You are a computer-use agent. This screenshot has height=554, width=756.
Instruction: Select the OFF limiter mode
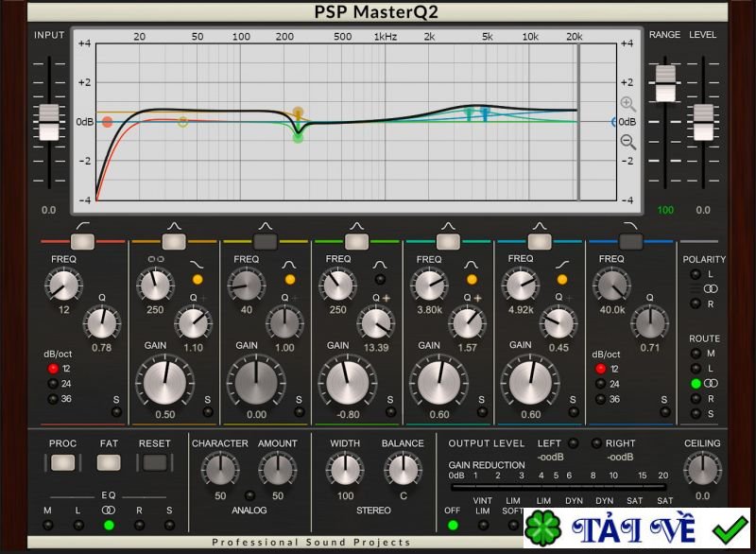point(452,525)
